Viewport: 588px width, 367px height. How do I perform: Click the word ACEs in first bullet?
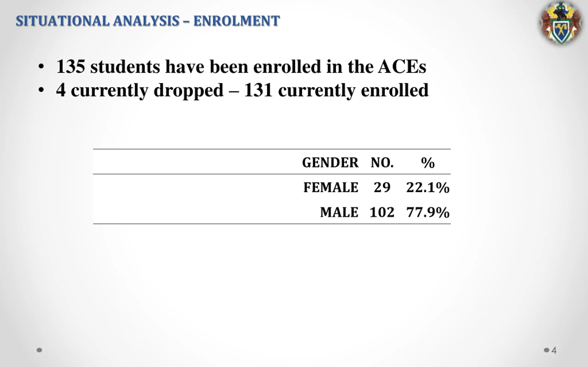[402, 66]
